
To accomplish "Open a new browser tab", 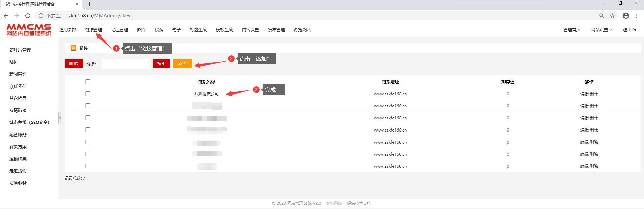I will click(89, 4).
